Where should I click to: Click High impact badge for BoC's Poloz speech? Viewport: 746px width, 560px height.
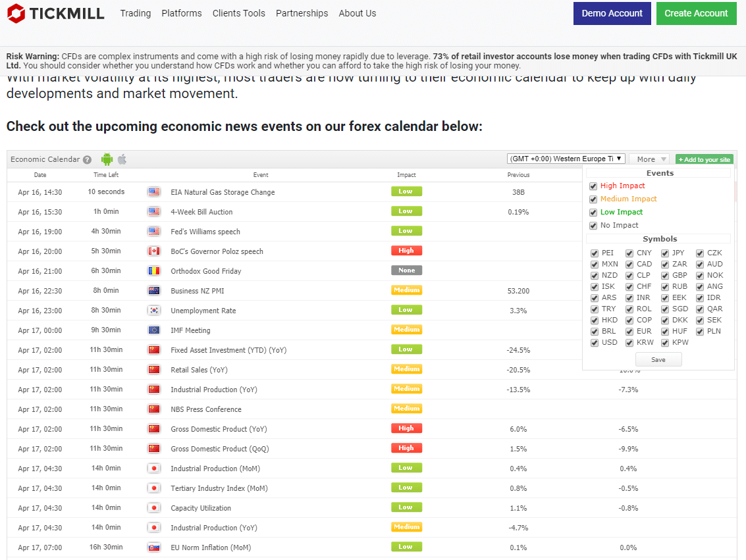coord(406,251)
